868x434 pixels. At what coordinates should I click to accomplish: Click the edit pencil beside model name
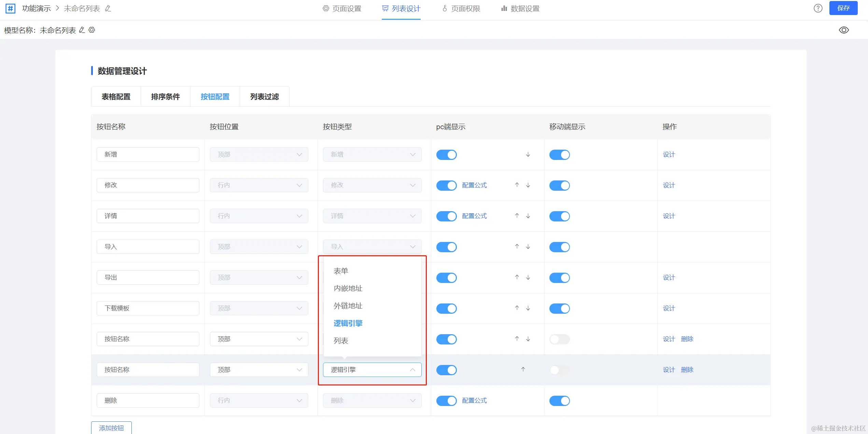pyautogui.click(x=82, y=30)
